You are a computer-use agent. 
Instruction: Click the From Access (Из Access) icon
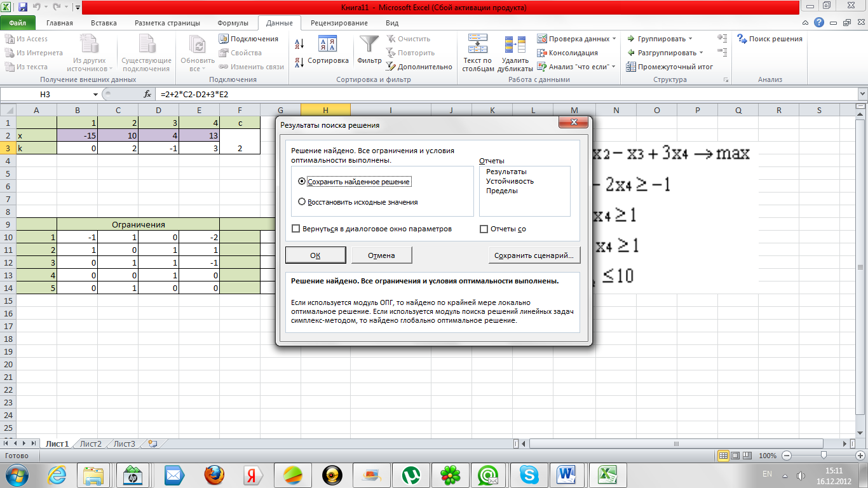[10, 39]
